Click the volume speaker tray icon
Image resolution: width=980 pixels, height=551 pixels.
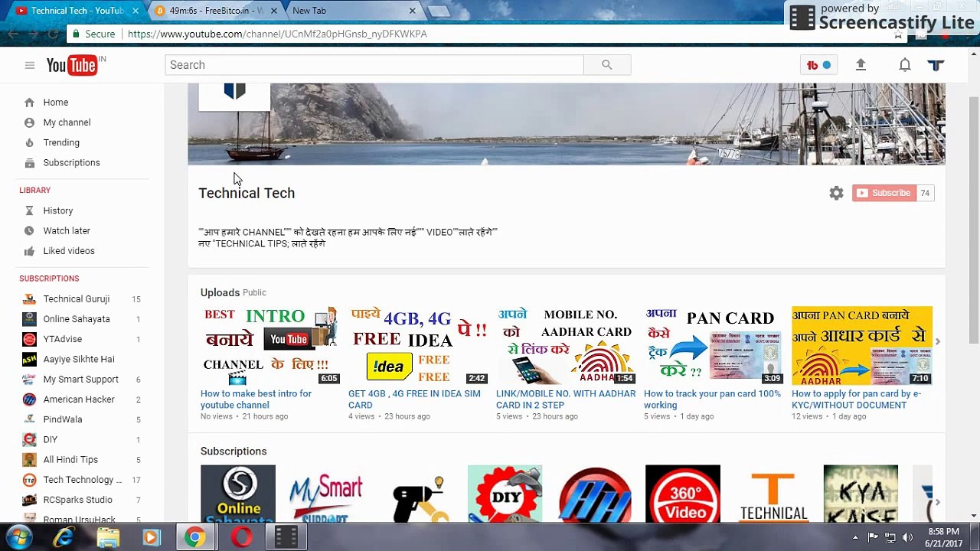(908, 537)
